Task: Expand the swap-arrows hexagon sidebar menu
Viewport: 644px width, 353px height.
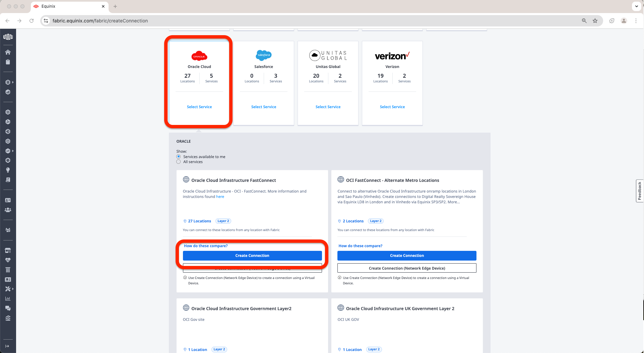Action: click(x=9, y=151)
